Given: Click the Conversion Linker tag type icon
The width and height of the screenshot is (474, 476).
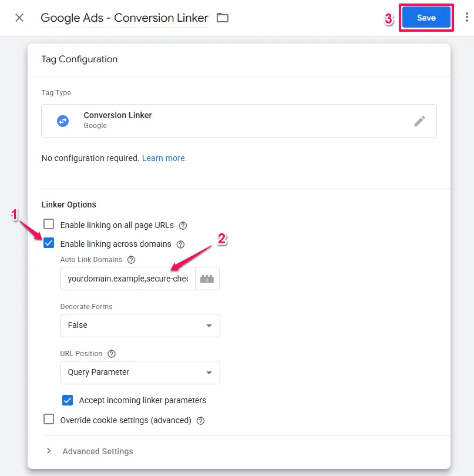Looking at the screenshot, I should (x=63, y=121).
